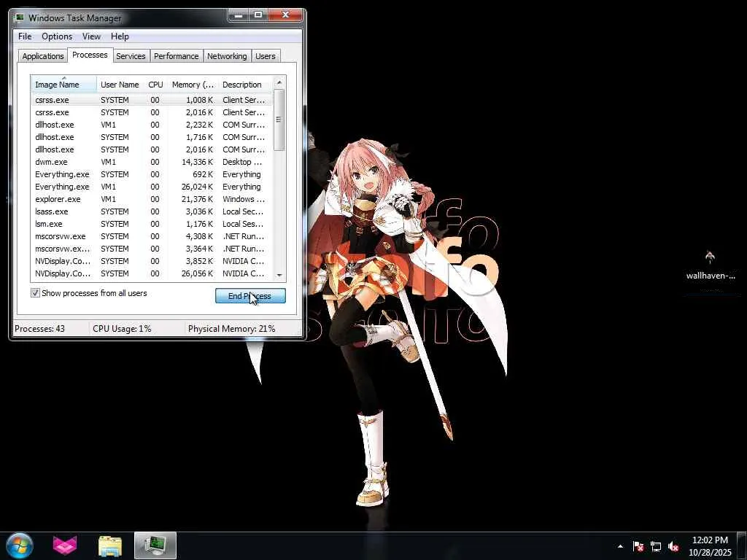
Task: Select the Processes tab
Action: [x=90, y=55]
